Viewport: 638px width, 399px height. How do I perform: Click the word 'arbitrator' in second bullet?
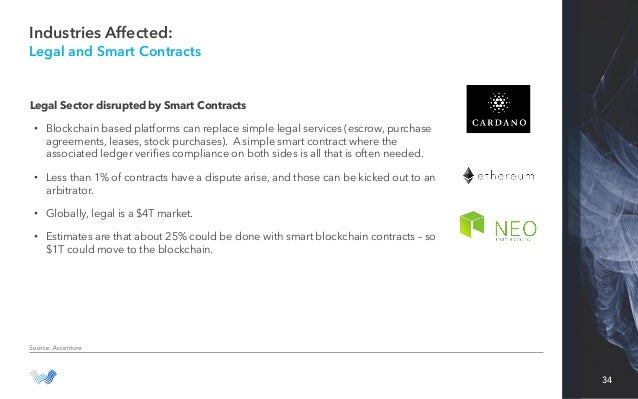70,190
